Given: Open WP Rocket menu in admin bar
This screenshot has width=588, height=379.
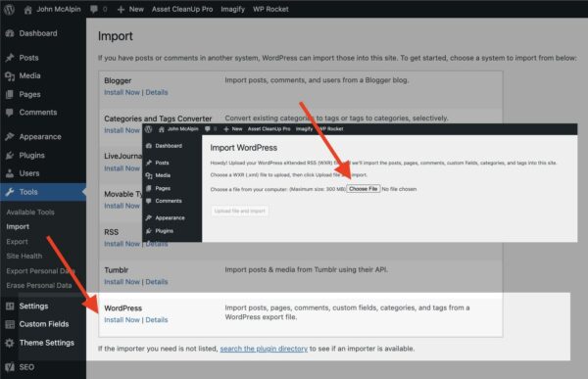Looking at the screenshot, I should tap(270, 9).
